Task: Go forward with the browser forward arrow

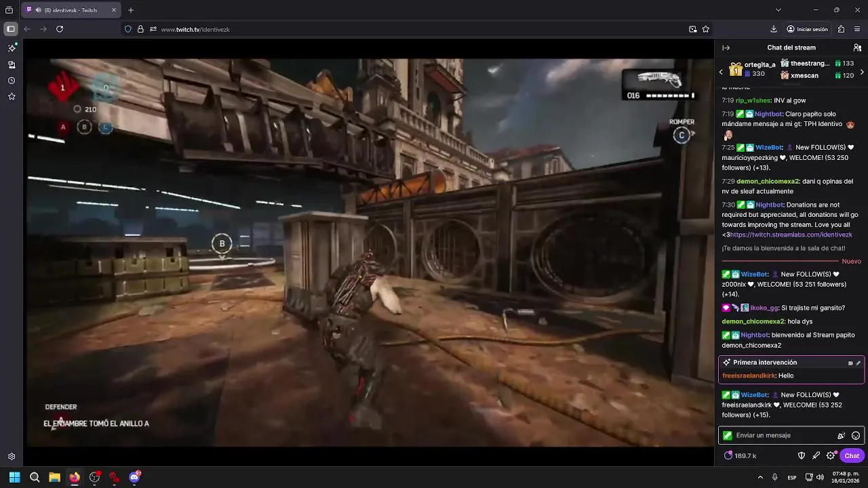Action: pos(43,29)
